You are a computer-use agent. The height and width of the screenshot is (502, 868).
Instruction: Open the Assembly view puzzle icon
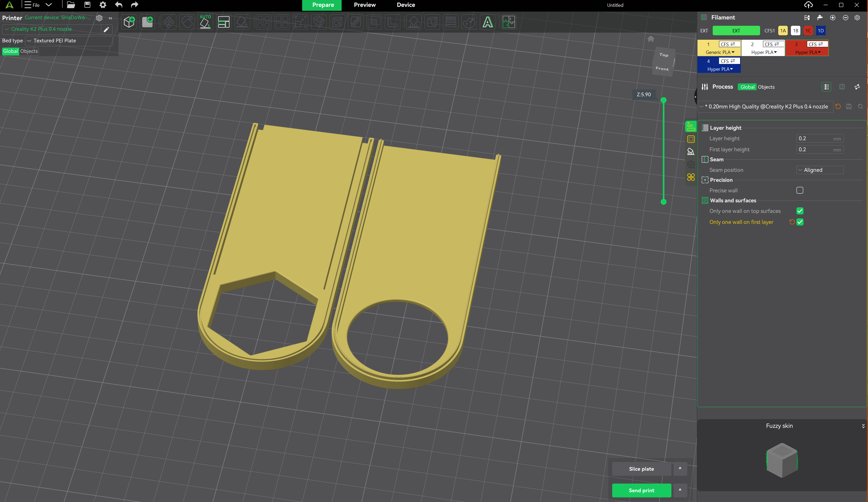pyautogui.click(x=508, y=22)
